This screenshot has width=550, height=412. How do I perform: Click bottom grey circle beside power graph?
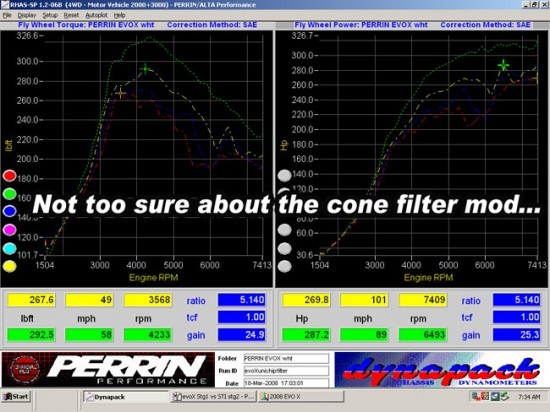click(x=284, y=266)
